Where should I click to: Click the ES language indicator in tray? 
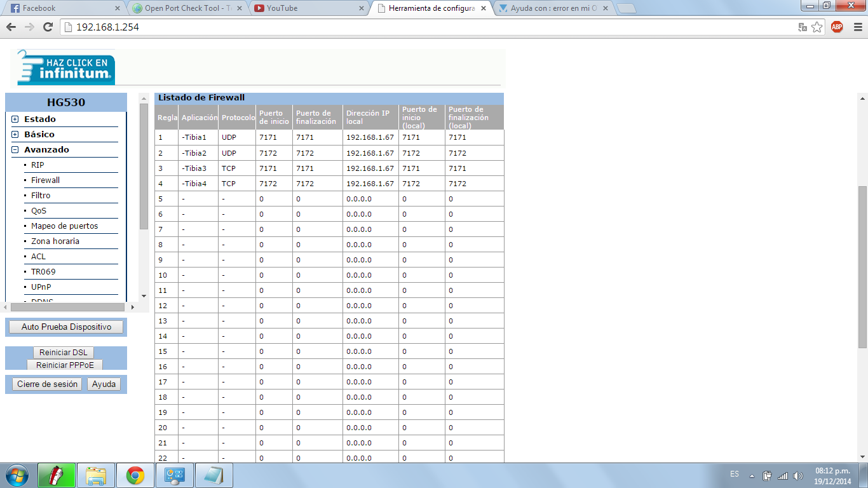tap(735, 475)
